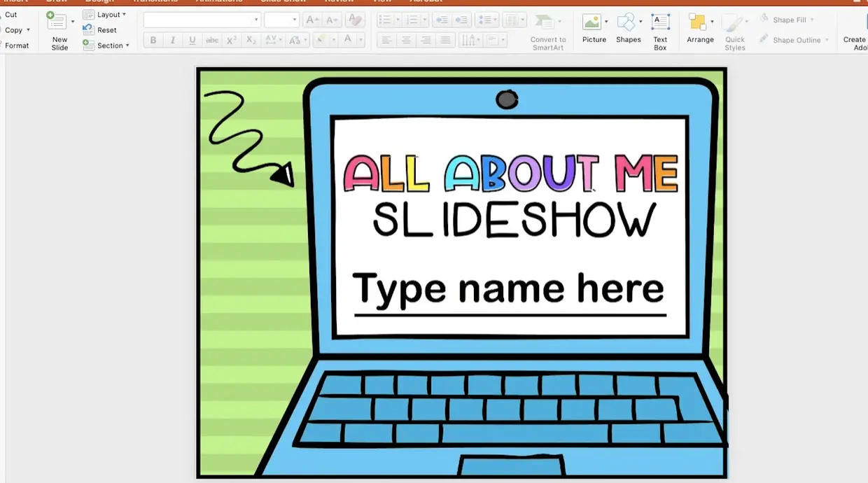
Task: Toggle Underline formatting
Action: [192, 41]
